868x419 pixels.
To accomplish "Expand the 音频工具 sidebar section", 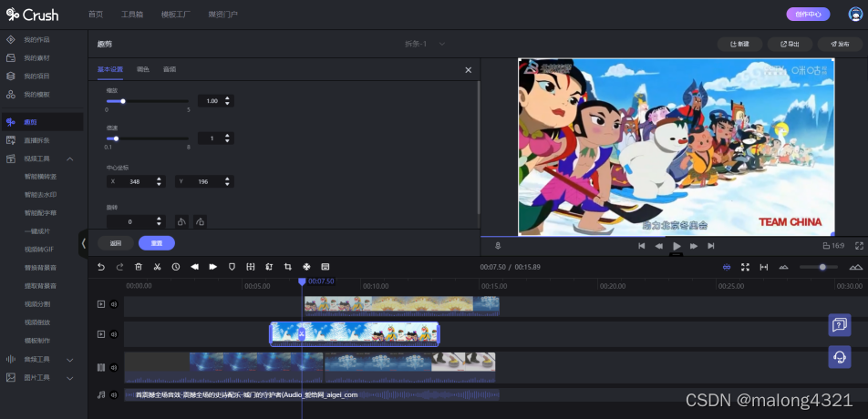I will [x=70, y=359].
